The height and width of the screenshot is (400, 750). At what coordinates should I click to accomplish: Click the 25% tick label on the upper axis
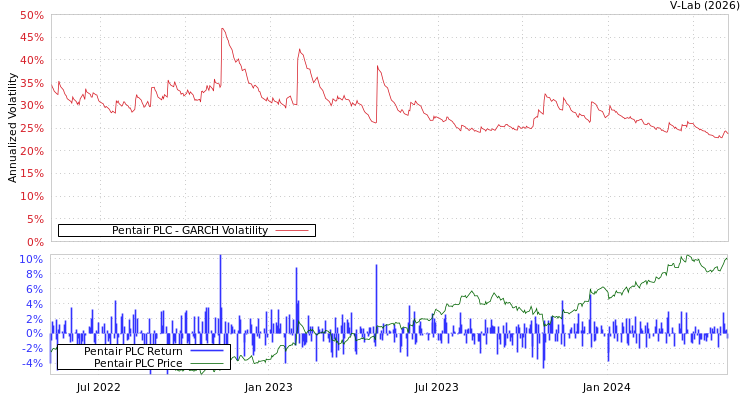(x=31, y=128)
